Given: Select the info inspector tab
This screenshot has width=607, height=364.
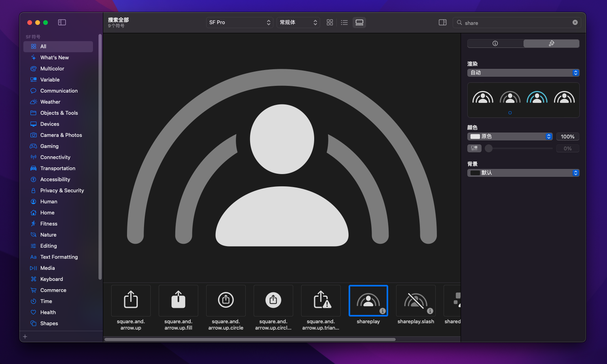Looking at the screenshot, I should (495, 44).
